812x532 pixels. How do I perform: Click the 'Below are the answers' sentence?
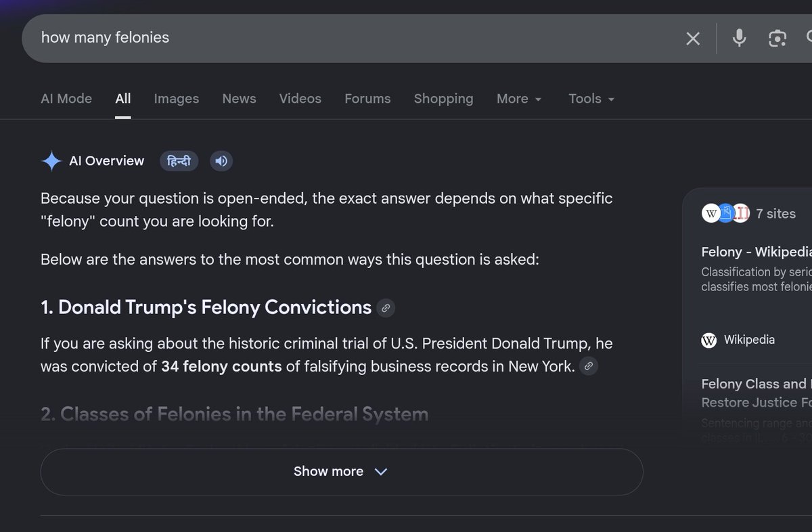click(290, 259)
